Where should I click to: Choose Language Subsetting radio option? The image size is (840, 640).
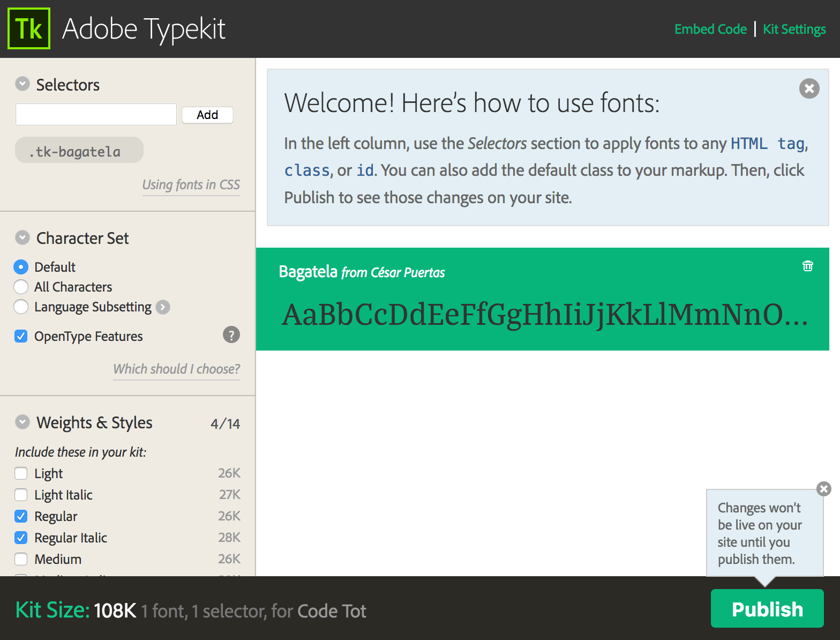coord(21,307)
